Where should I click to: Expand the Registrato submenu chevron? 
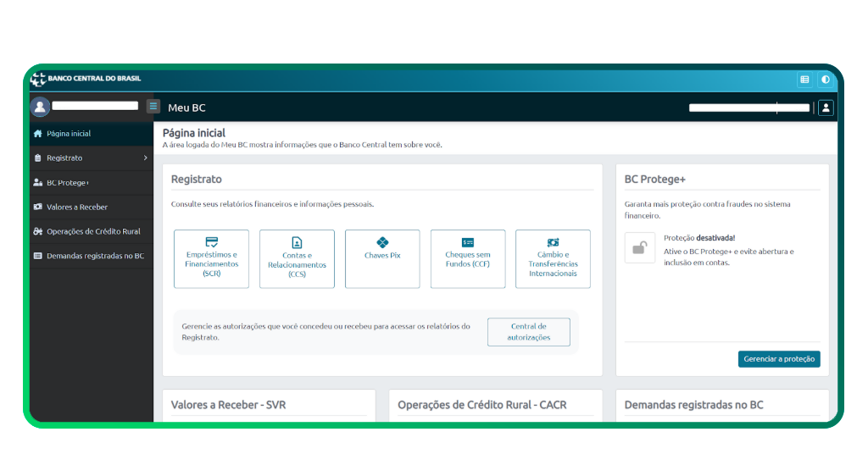145,158
